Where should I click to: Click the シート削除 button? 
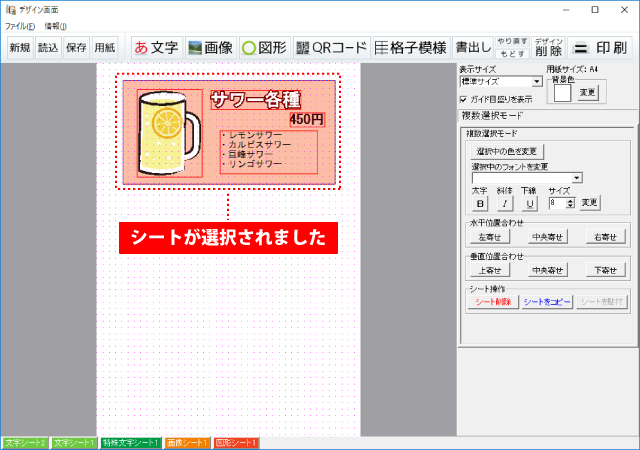(x=493, y=302)
